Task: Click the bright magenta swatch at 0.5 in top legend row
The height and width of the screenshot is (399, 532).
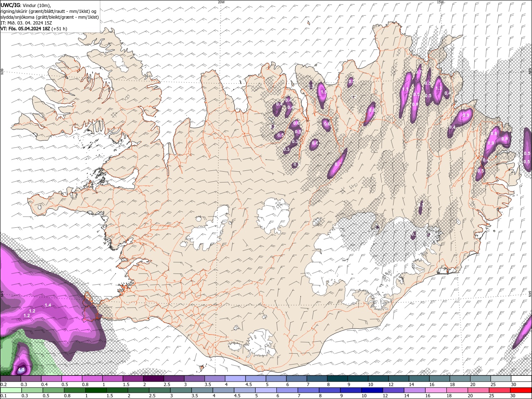Action: (72, 379)
